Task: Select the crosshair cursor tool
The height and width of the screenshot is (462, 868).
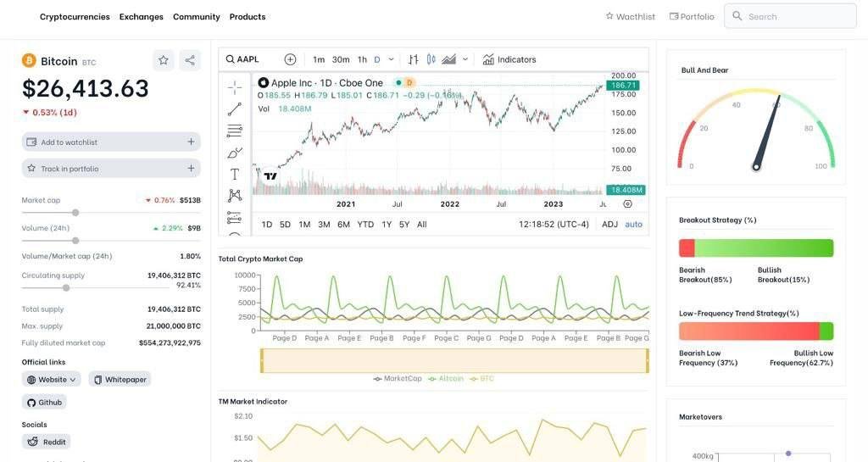Action: tap(235, 87)
